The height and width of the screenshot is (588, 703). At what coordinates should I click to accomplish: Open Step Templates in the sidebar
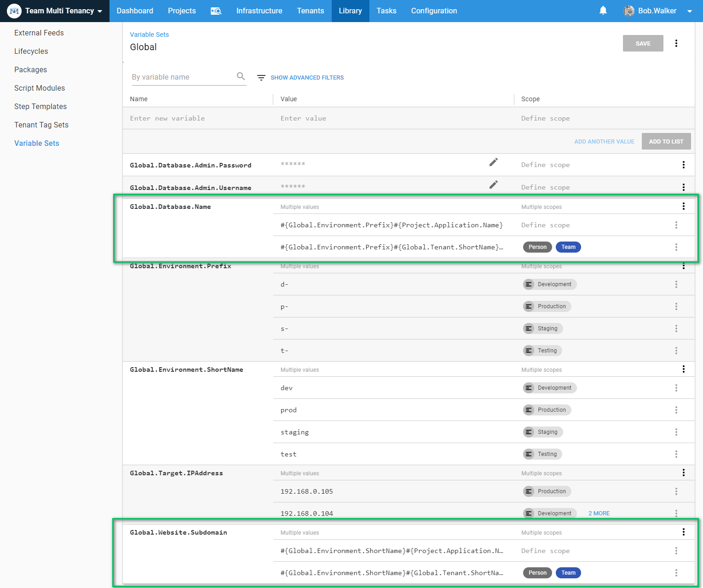[x=40, y=106]
